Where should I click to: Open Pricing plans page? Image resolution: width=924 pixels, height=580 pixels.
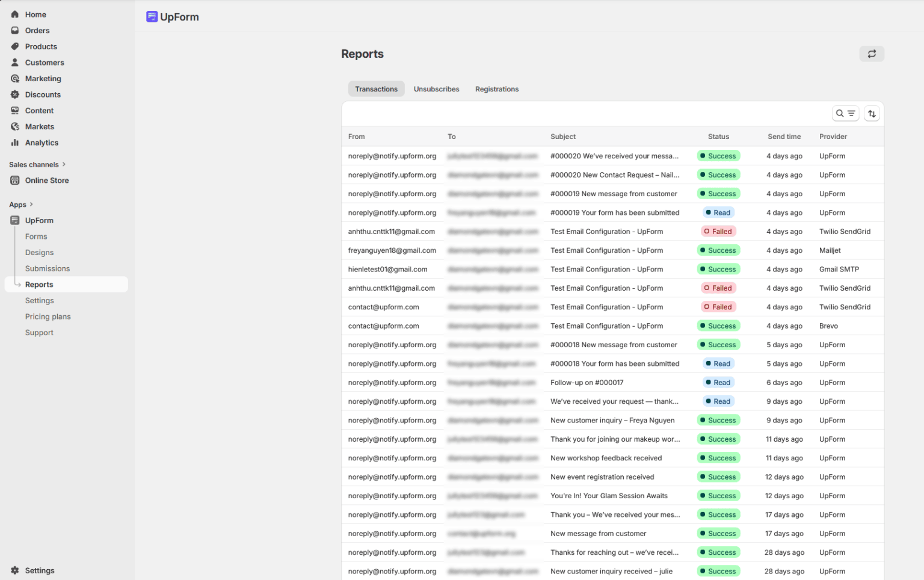48,316
